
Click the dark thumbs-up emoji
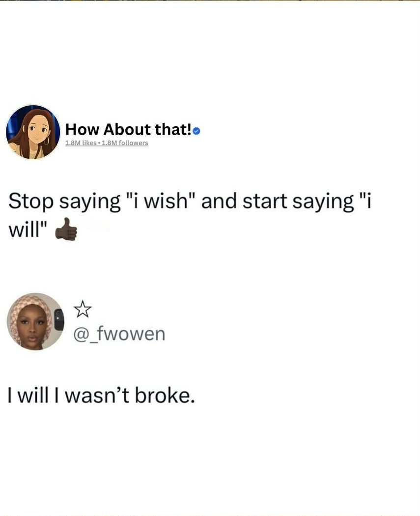coord(66,229)
